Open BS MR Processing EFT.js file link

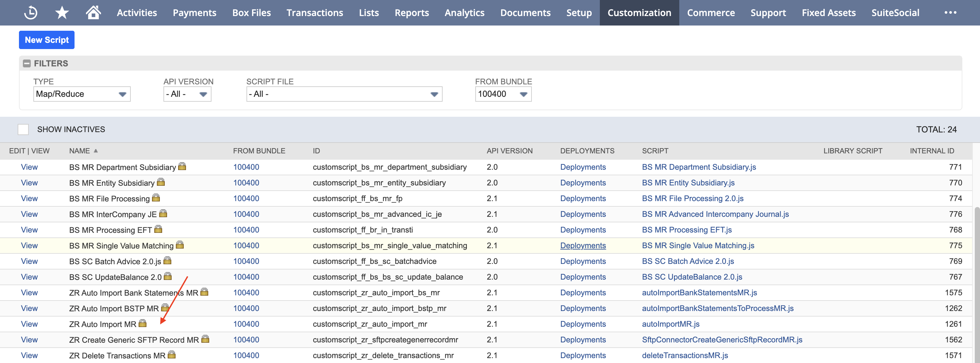point(687,230)
